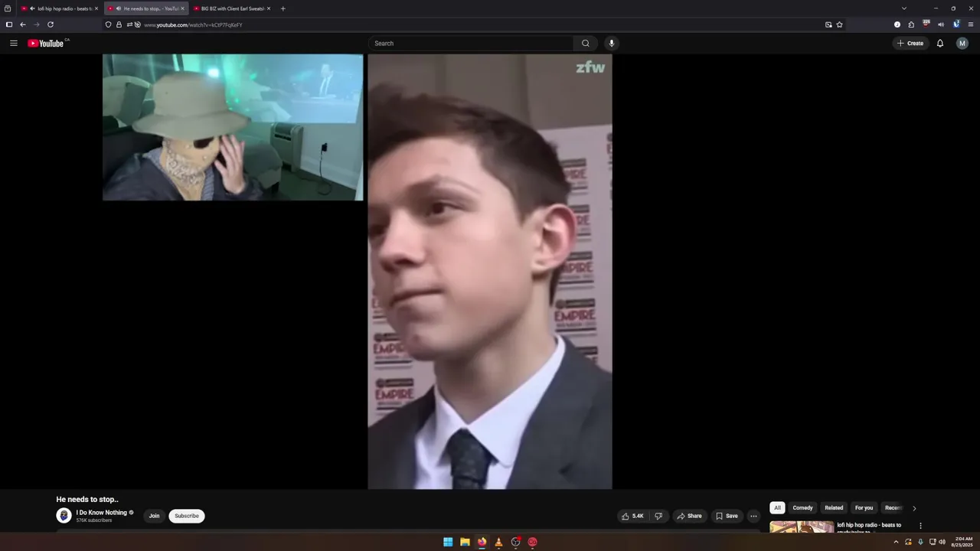980x551 pixels.
Task: Open the extension showing 225 badge
Action: tap(926, 24)
